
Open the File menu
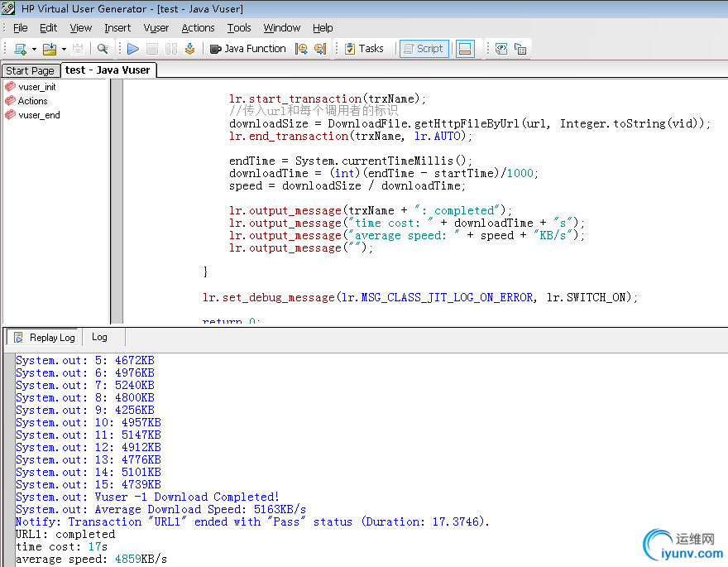tap(21, 28)
